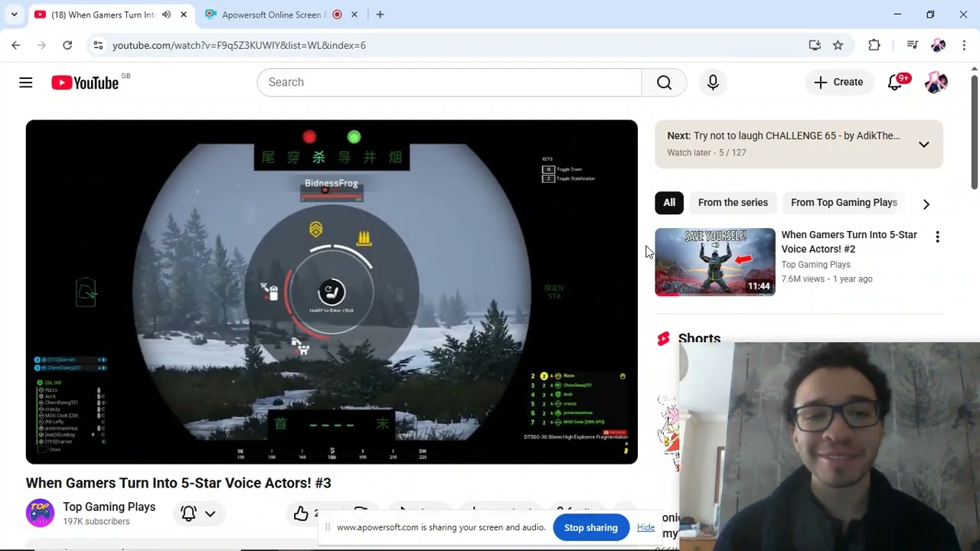This screenshot has height=551, width=980.
Task: Open the YouTube account avatar menu
Action: (936, 83)
